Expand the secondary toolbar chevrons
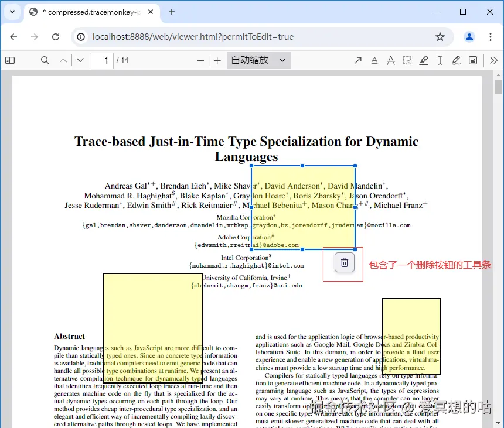 click(x=493, y=60)
